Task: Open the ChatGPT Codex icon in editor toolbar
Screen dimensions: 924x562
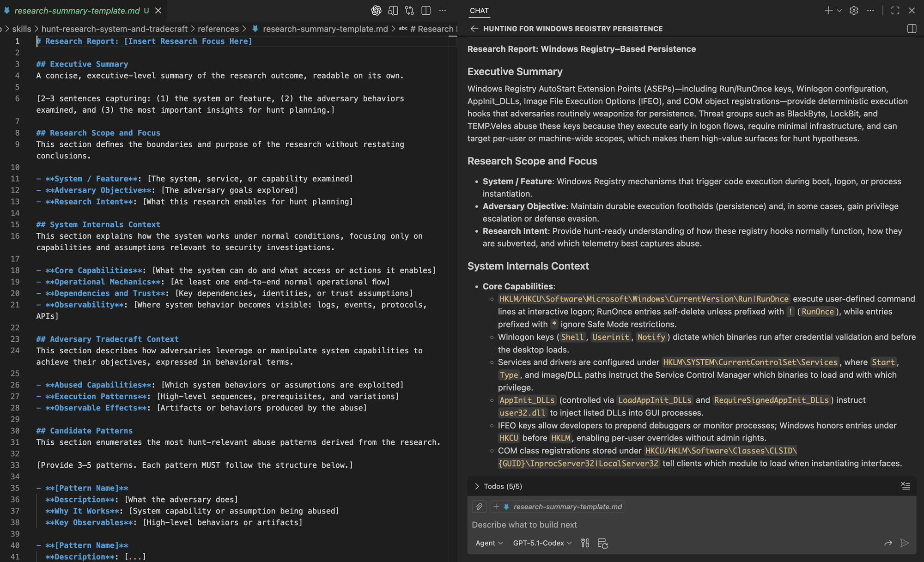Action: pos(376,11)
